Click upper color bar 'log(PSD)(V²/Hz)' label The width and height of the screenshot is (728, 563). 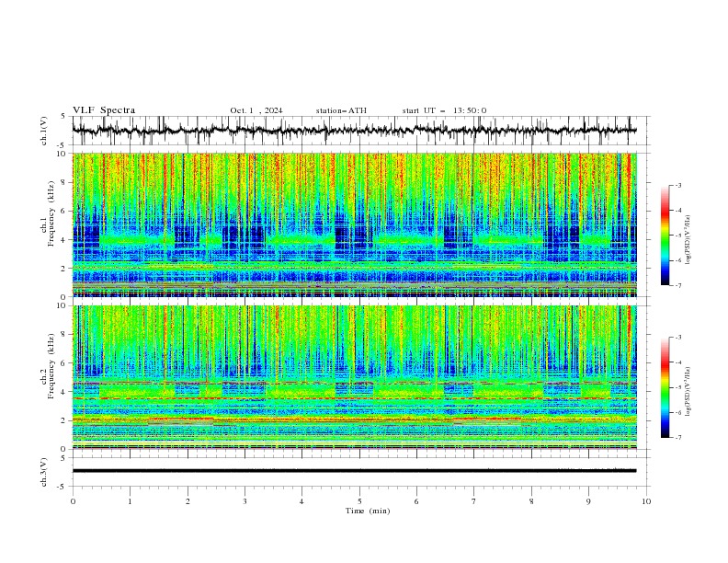pos(688,240)
